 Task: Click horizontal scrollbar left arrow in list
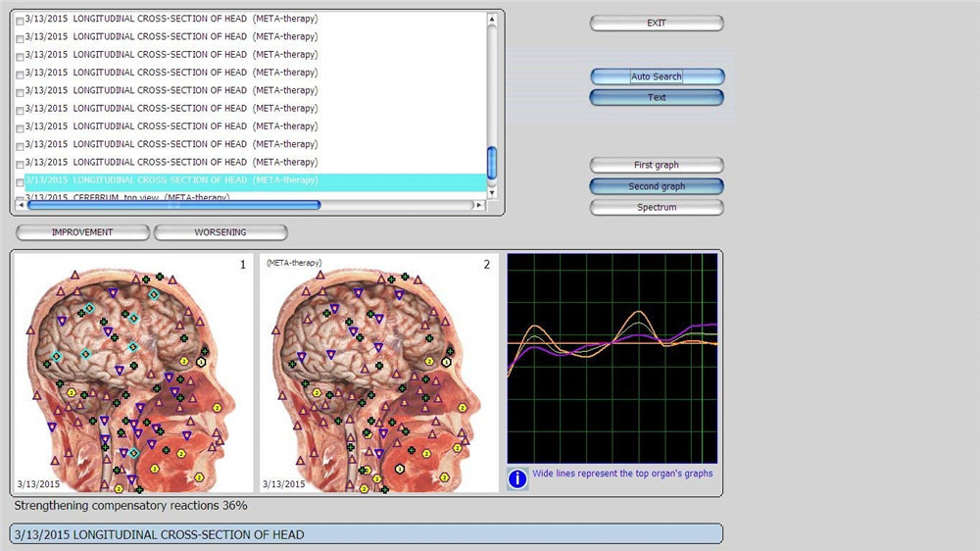click(21, 205)
